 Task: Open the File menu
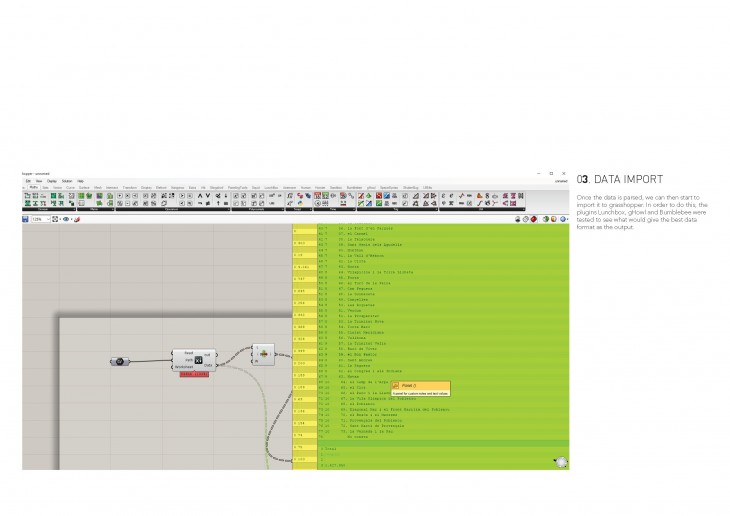(x=28, y=181)
